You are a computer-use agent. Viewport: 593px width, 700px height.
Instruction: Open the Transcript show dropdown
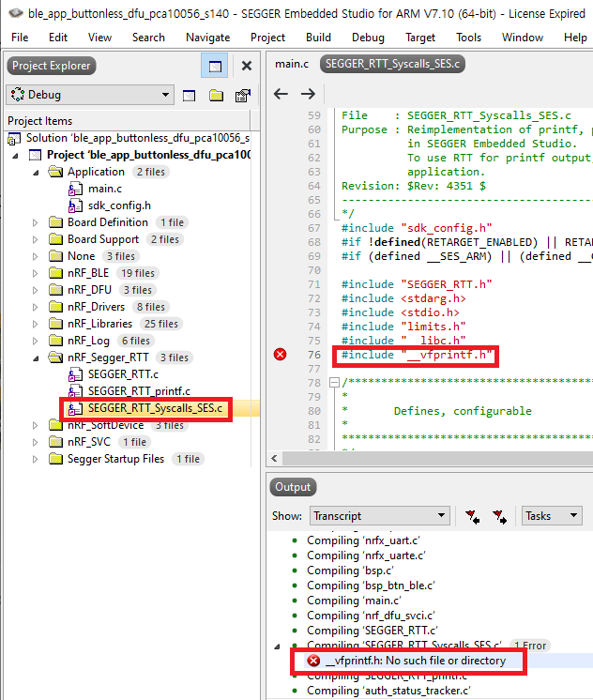coord(380,516)
